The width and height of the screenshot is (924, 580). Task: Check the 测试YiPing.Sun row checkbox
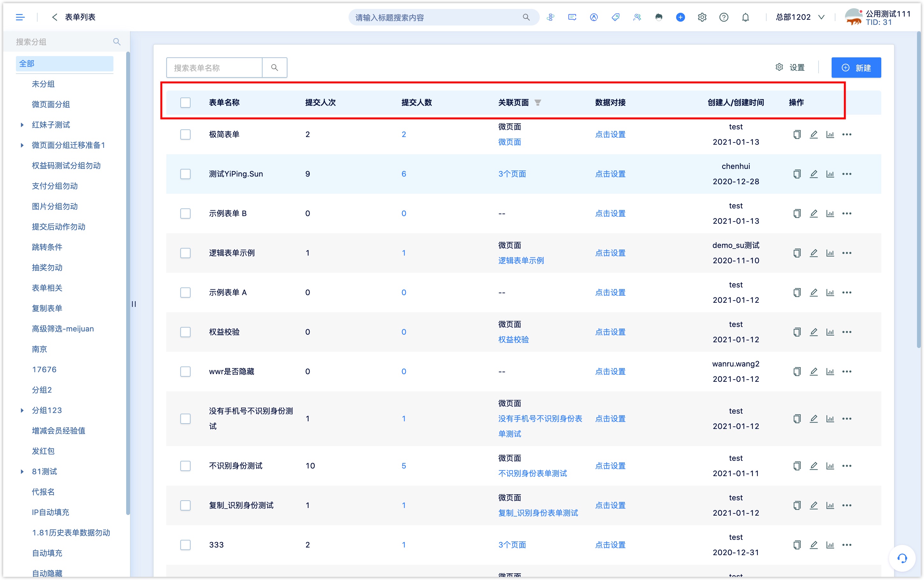185,174
